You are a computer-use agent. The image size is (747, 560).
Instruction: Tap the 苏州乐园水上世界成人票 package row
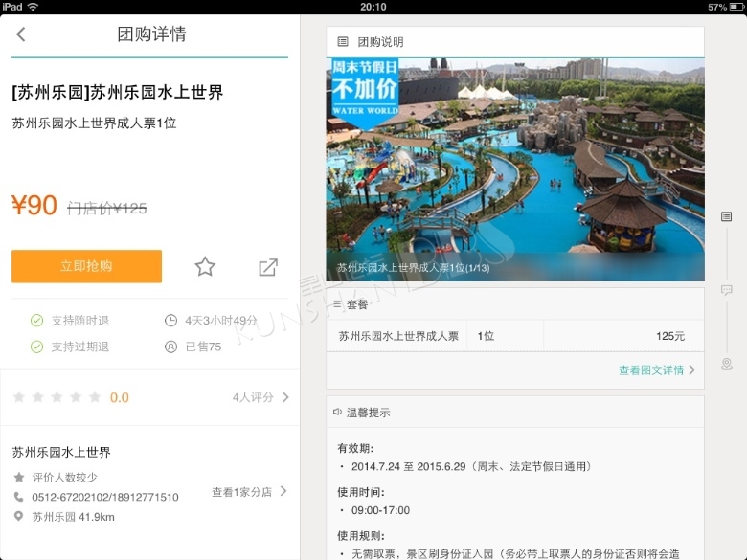(x=515, y=336)
